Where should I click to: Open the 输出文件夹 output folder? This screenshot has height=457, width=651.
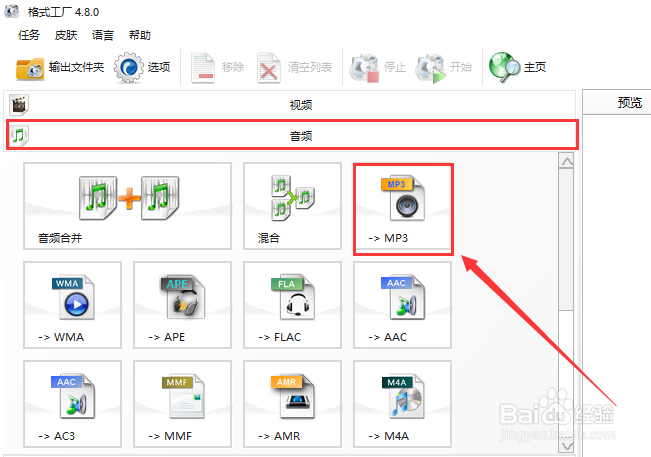pos(60,67)
